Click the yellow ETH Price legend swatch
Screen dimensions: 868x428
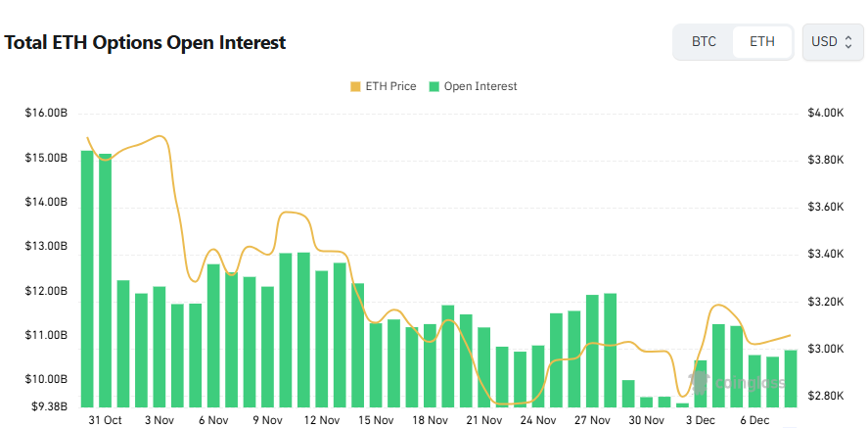(x=354, y=86)
